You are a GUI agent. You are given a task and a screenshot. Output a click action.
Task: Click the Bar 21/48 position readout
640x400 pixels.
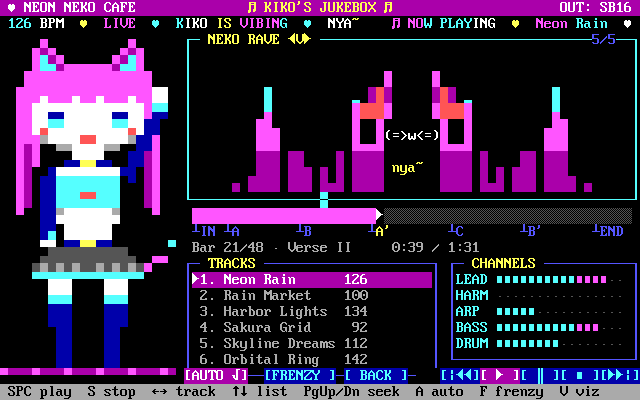coord(228,247)
